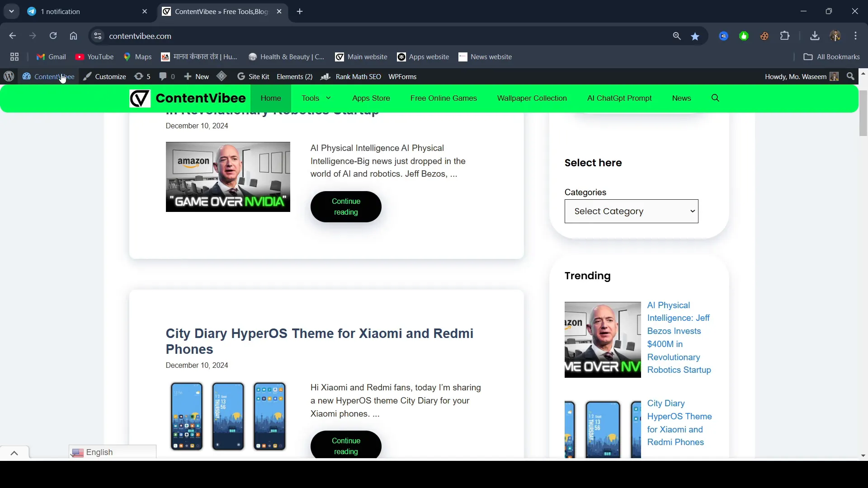Close the ContentVibee browser tab
This screenshot has width=868, height=488.
tap(279, 12)
